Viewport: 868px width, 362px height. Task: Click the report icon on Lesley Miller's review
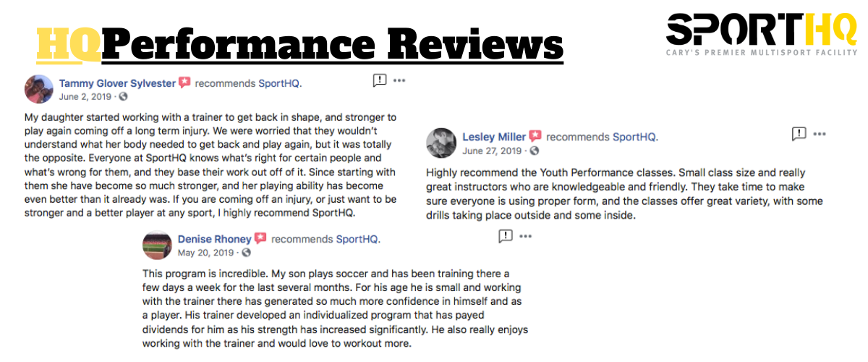point(799,134)
